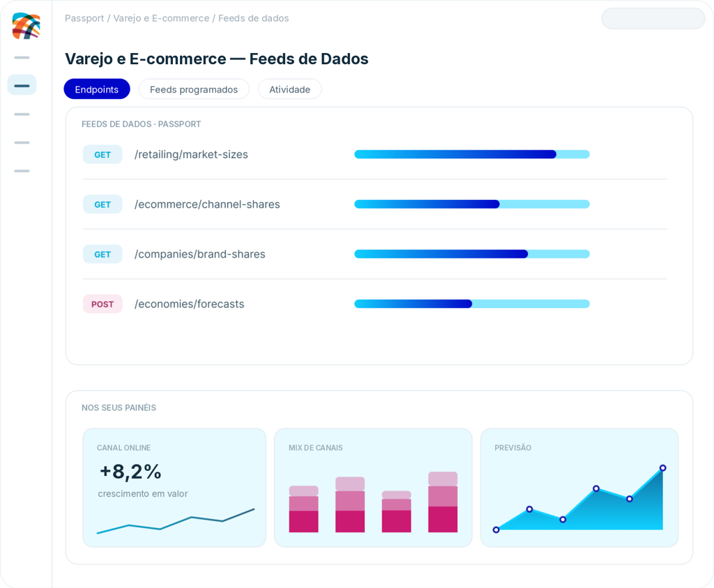
Task: Open the third sidebar menu item
Action: pos(22,114)
